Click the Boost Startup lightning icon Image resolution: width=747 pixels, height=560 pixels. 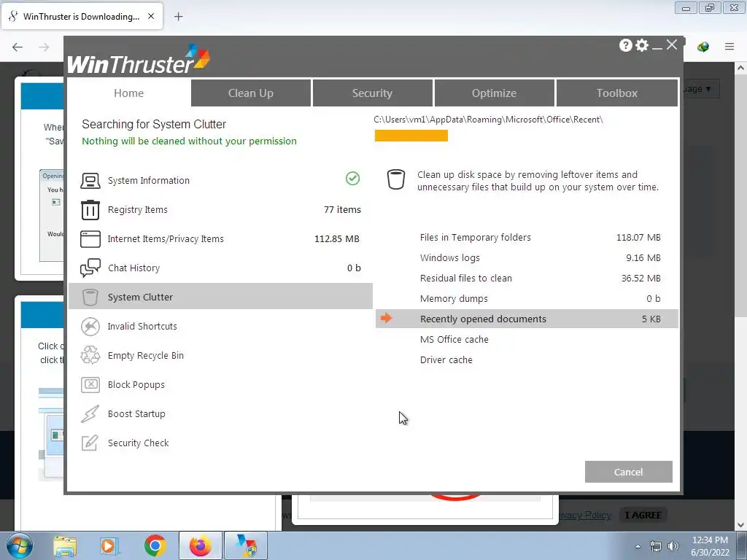point(90,414)
